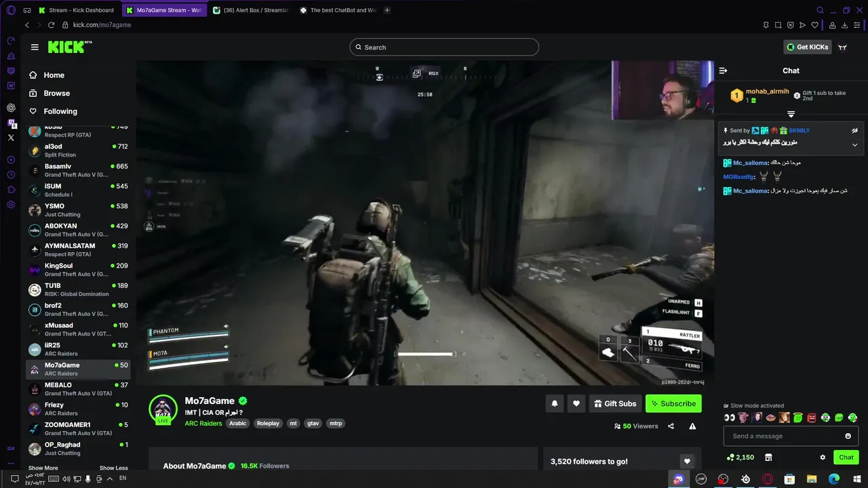Insert the eyes emote into chat
This screenshot has width=868, height=488.
click(x=730, y=418)
